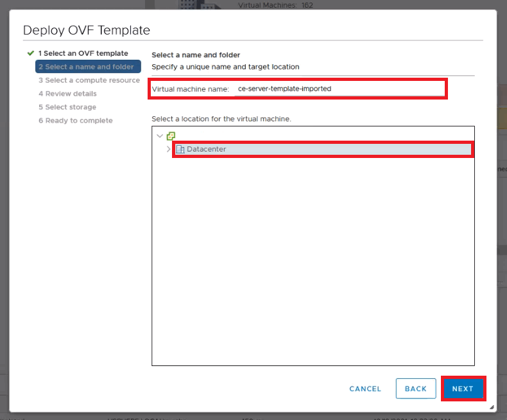Click the 'Virtual machine name:' label
Screen dimensions: 507x420
[191, 89]
